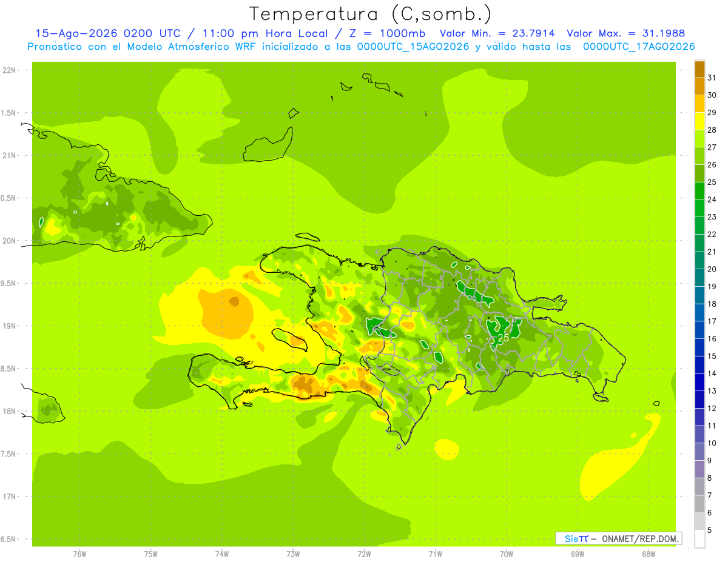Click the '70W' longitude axis label

click(507, 554)
